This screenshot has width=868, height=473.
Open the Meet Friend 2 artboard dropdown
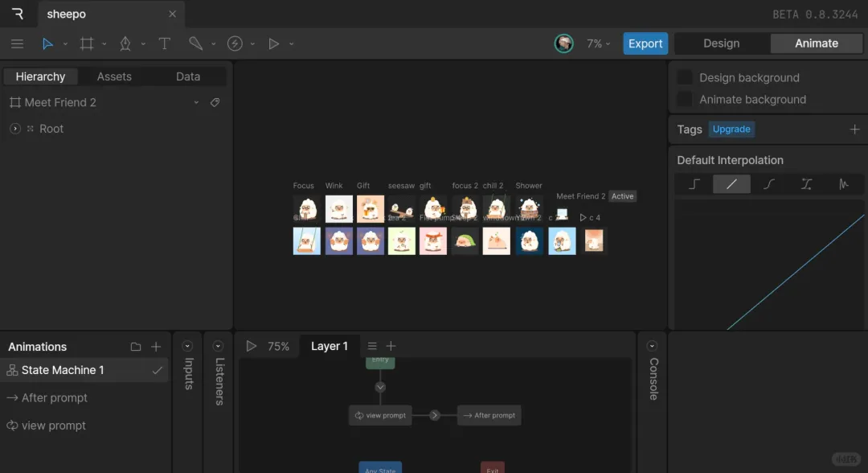[196, 103]
